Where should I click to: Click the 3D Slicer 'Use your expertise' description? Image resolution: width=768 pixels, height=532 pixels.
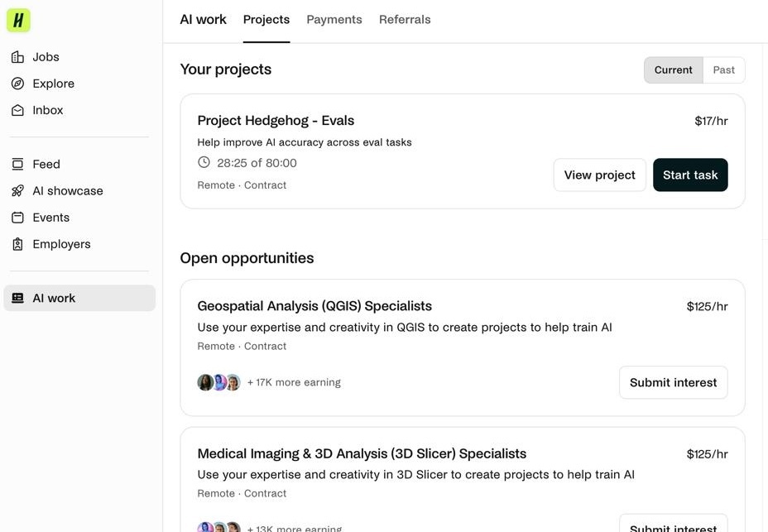pos(415,475)
